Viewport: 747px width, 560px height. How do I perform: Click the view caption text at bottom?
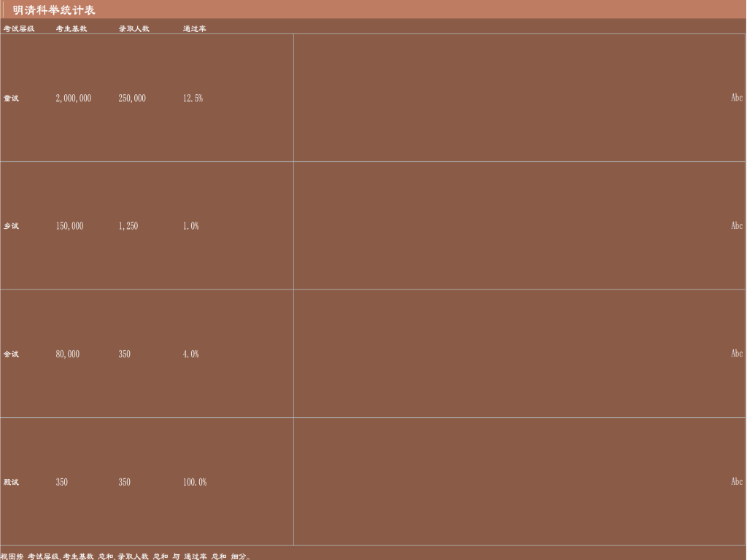coord(125,556)
